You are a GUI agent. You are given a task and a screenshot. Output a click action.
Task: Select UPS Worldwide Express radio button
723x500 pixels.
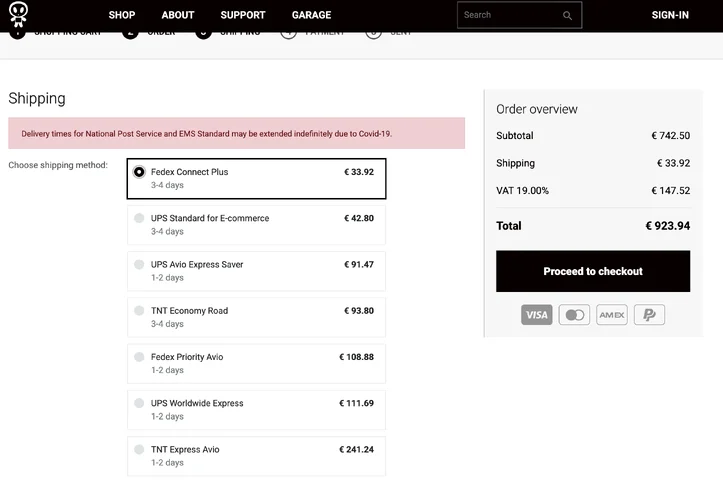coord(139,403)
